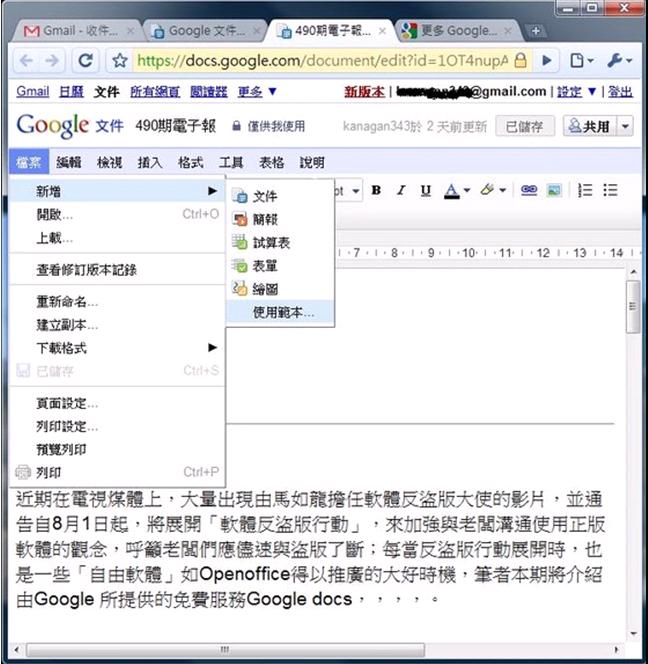
Task: Click browser Back arrow
Action: [26, 61]
